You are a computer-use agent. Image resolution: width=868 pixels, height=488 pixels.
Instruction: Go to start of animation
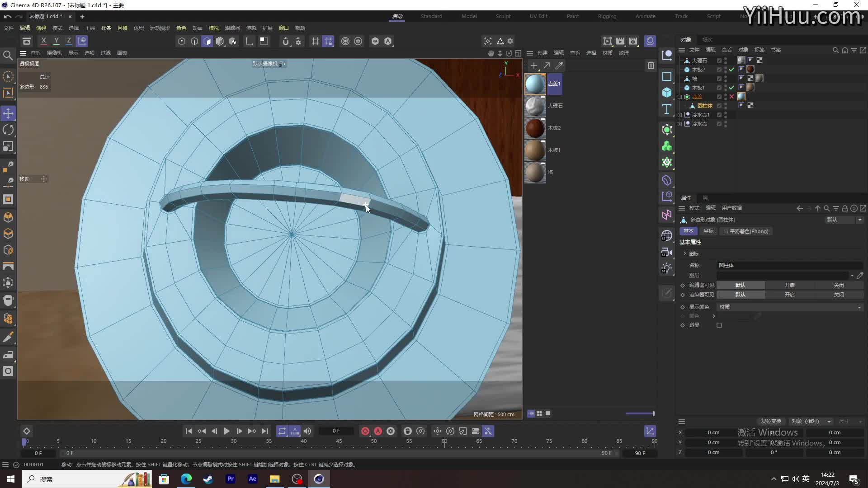(x=189, y=431)
